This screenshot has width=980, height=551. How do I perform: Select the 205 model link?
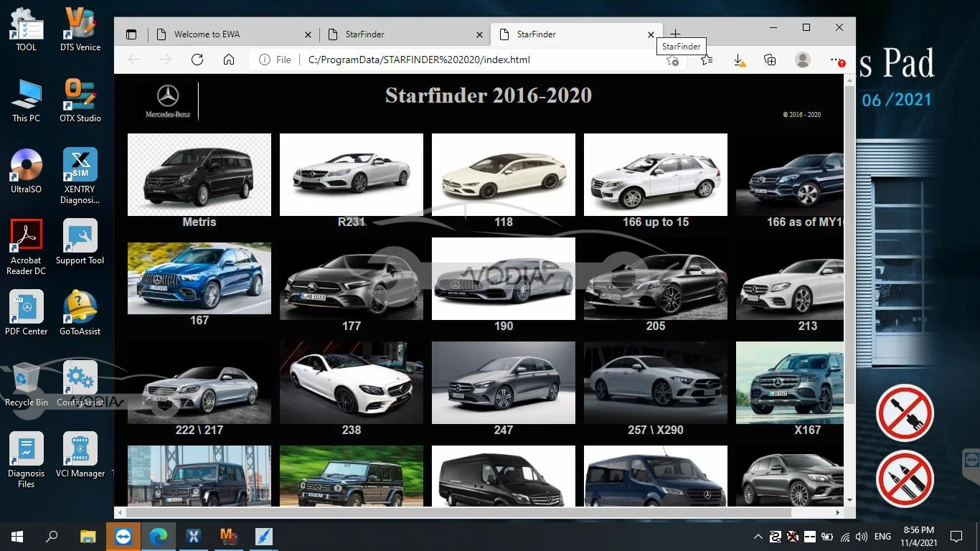[655, 279]
